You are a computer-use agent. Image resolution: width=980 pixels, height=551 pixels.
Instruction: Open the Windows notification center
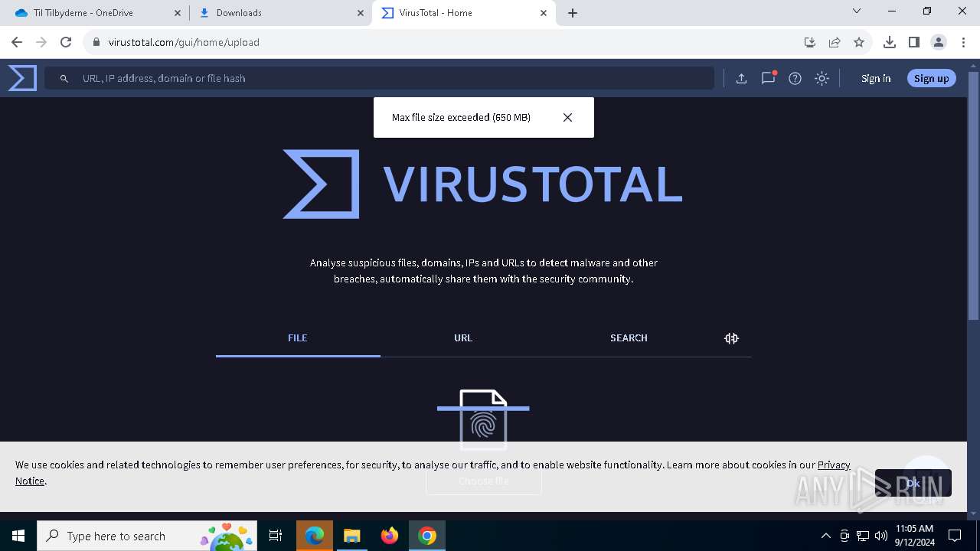tap(955, 536)
